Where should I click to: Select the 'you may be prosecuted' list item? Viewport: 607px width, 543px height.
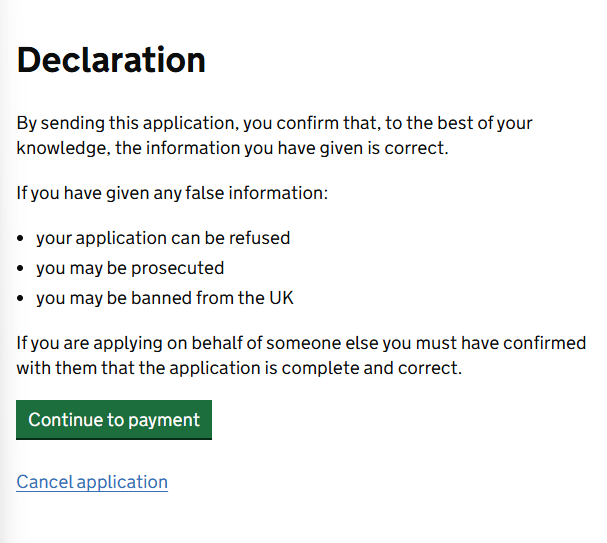(130, 268)
